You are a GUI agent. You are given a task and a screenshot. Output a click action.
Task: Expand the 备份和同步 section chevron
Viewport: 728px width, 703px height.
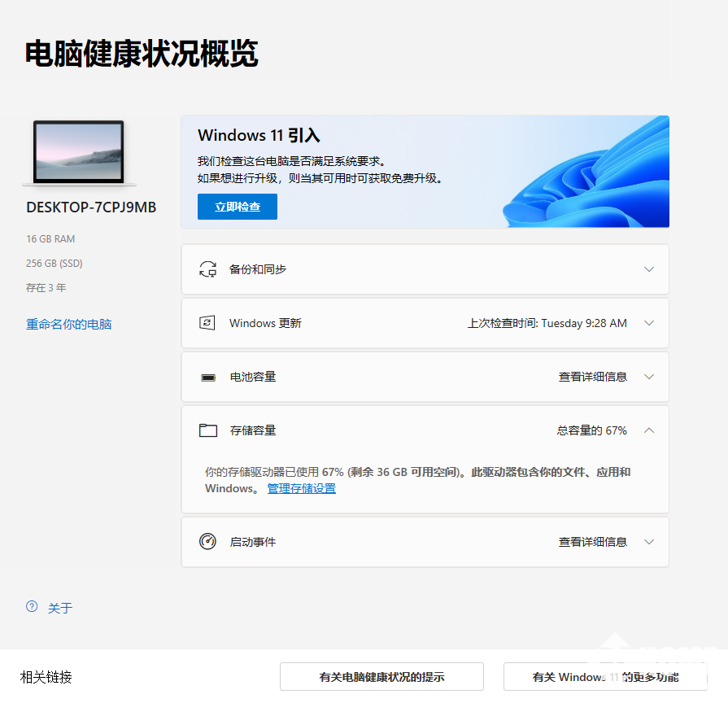coord(648,269)
